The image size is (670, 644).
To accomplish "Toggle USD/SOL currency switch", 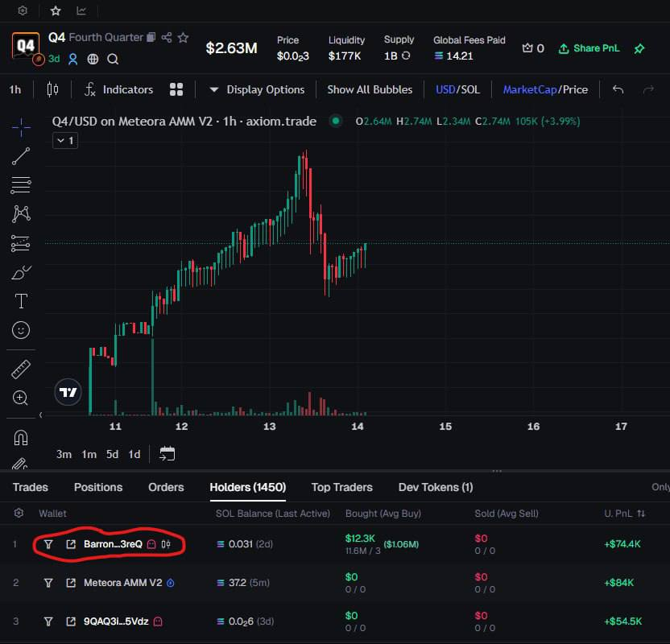I will (457, 89).
